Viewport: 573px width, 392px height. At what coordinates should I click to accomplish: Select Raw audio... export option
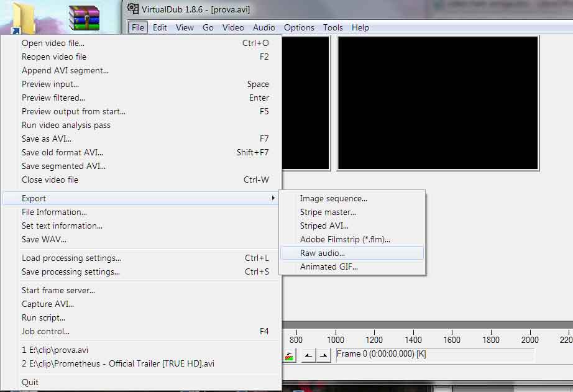pyautogui.click(x=352, y=253)
